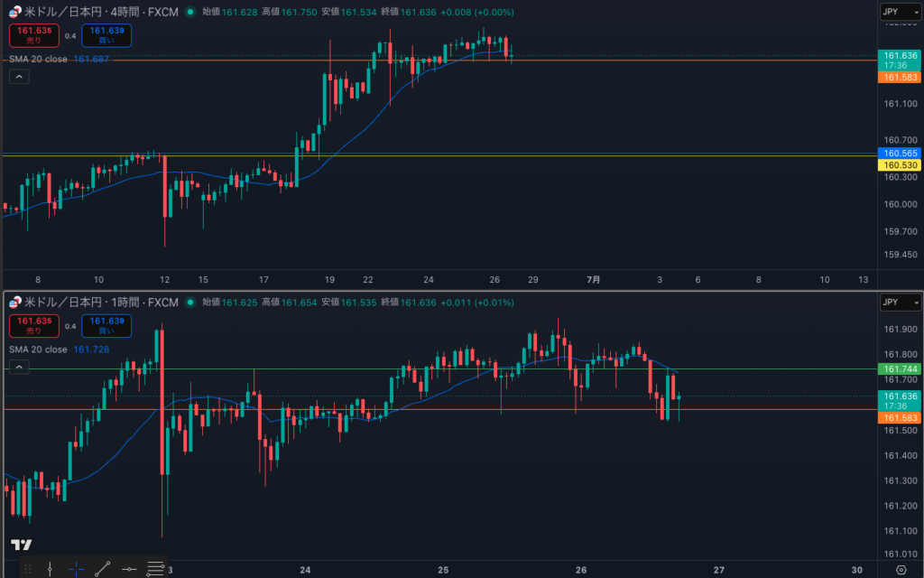924x578 pixels.
Task: Click the yellow 160.530 price label
Action: tap(900, 165)
